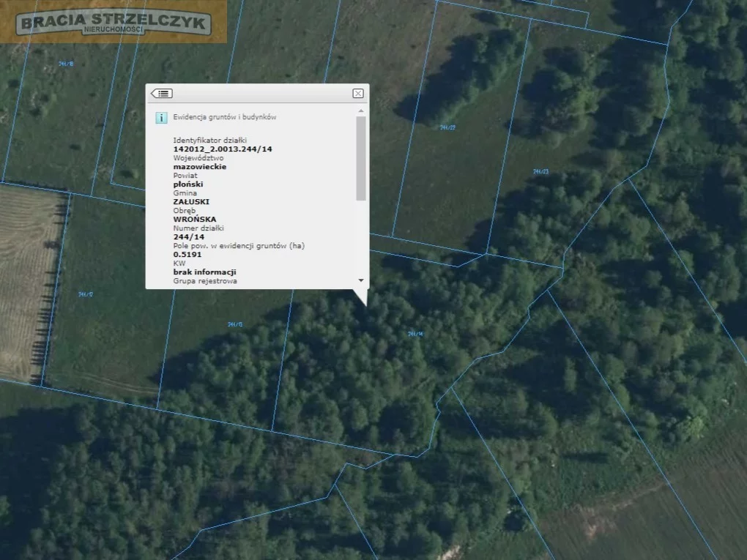Click the obręb value WROŃSKA
Viewport: 747px width, 560px height.
(194, 219)
